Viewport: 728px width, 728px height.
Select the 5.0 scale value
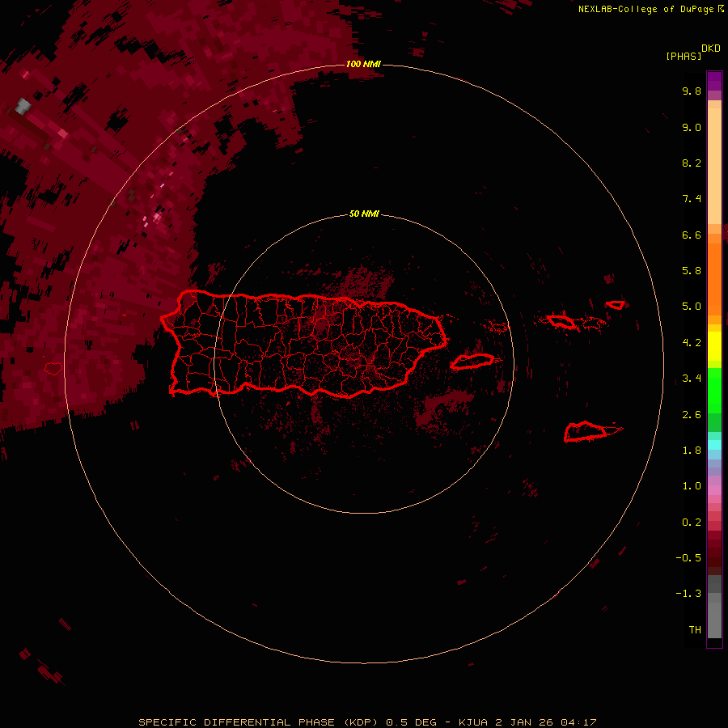click(x=692, y=307)
